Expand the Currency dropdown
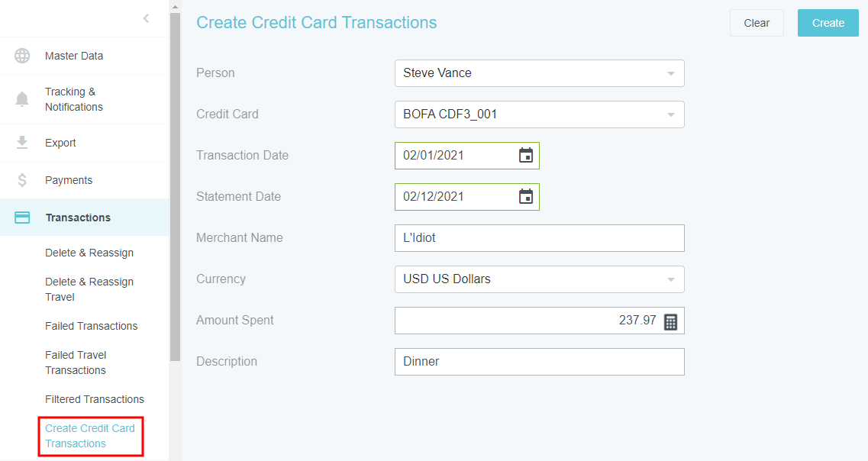This screenshot has height=461, width=868. click(x=670, y=280)
